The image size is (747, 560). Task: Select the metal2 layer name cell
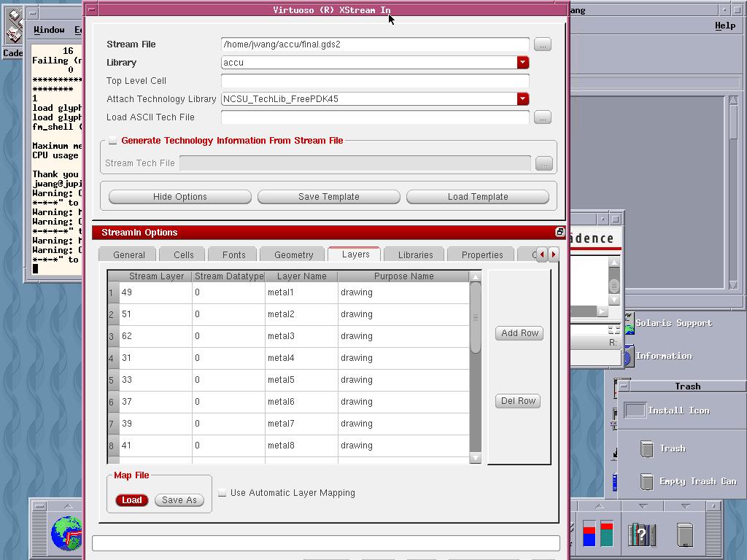301,314
